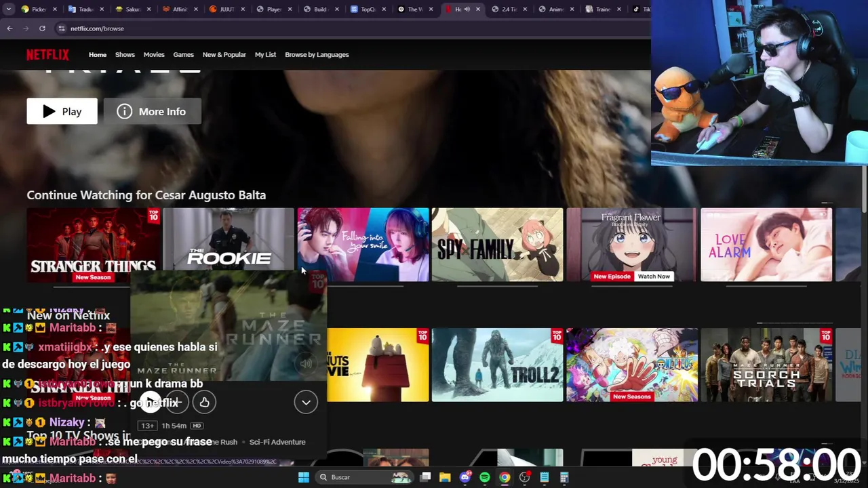
Task: Switch to the TopQ browser tab
Action: (x=367, y=9)
